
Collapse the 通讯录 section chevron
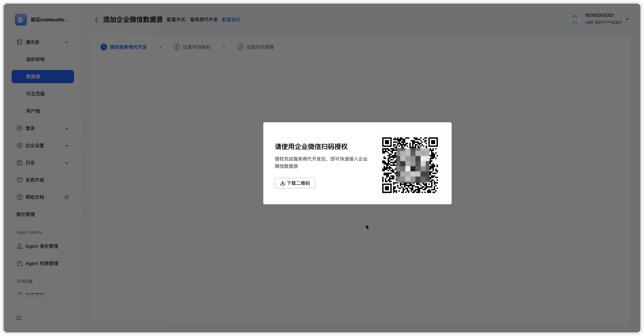(66, 42)
